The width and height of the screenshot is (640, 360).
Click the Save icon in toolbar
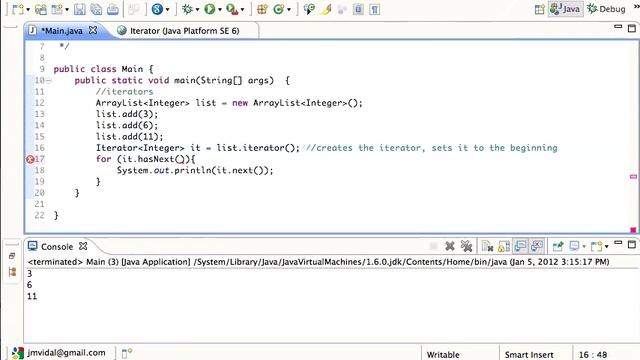tap(80, 9)
